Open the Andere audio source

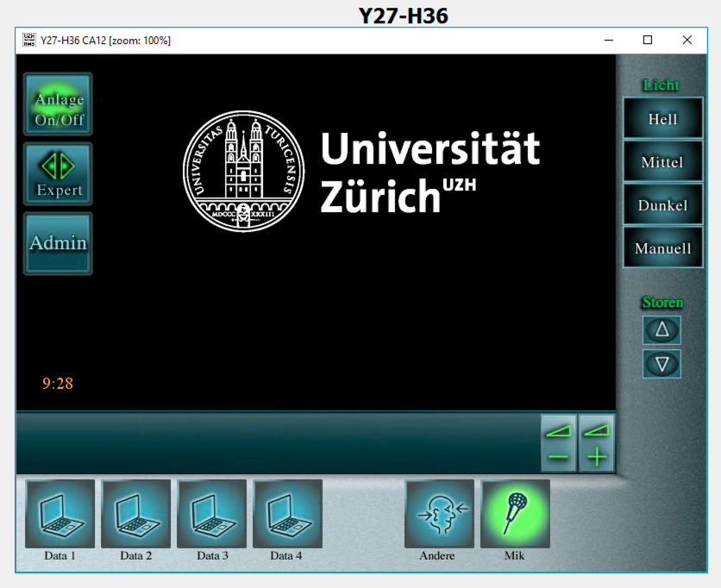pos(439,514)
